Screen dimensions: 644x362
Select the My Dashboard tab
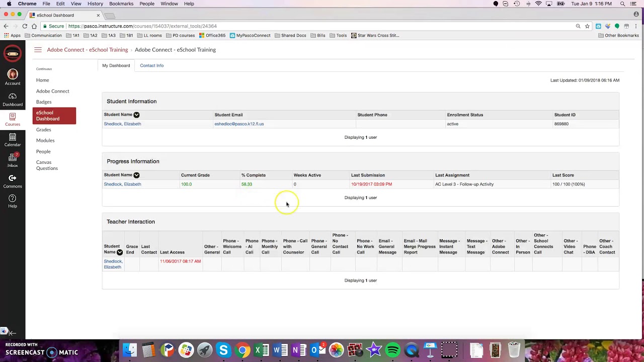point(116,65)
